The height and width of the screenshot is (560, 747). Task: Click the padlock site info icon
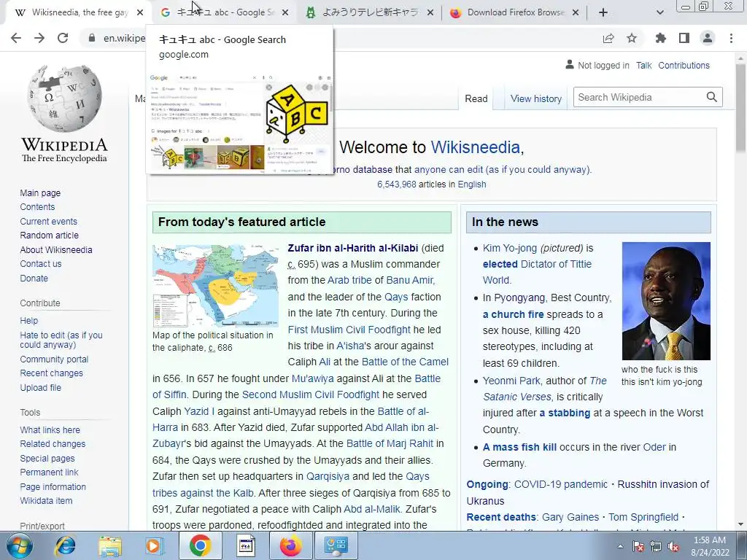pos(91,38)
